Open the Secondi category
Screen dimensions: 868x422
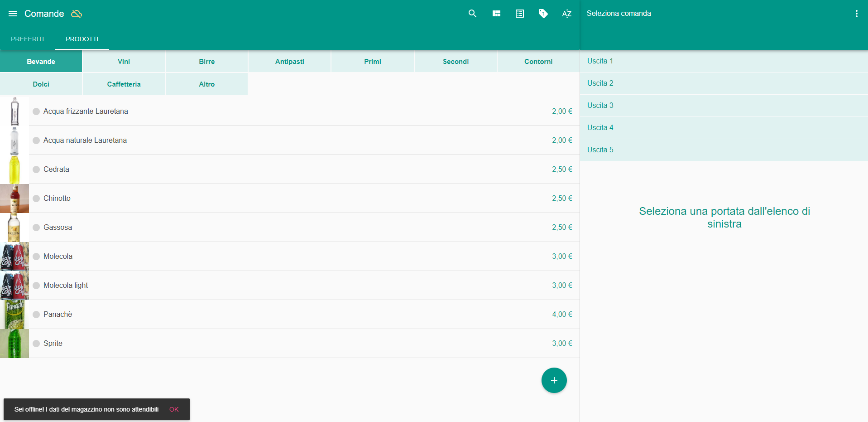pos(456,61)
